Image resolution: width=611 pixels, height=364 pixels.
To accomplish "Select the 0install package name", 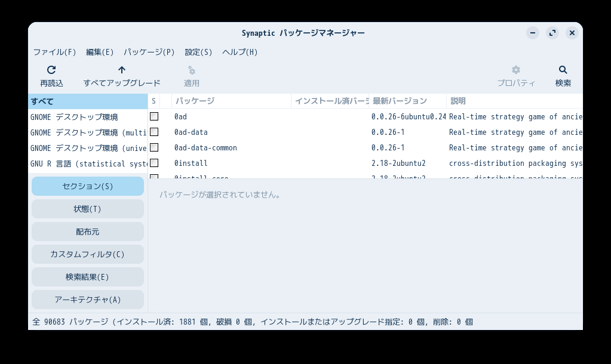I will click(x=191, y=163).
